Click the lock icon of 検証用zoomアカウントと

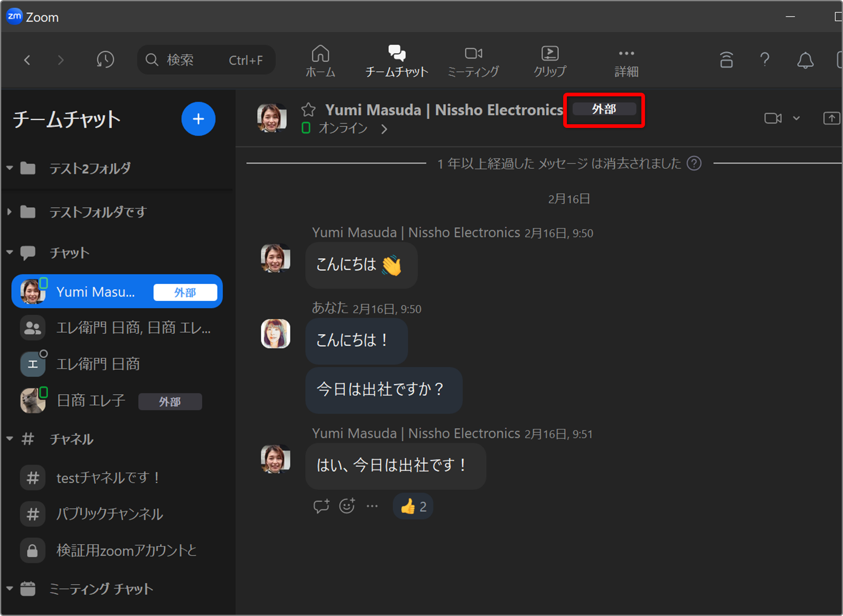[32, 550]
